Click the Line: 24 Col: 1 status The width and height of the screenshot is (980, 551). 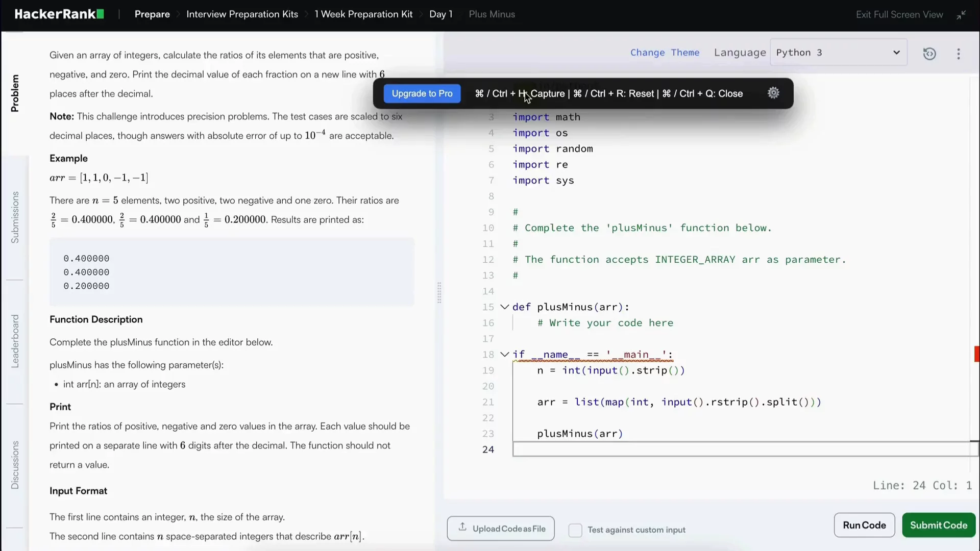click(922, 486)
